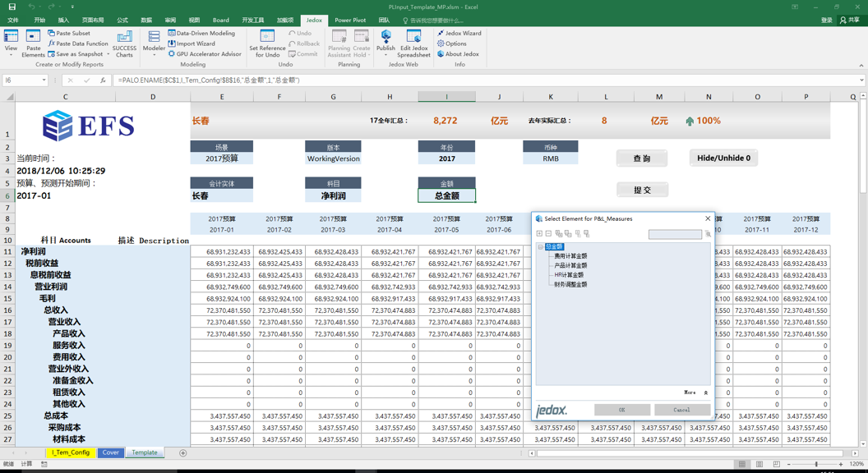Click the zoom out minus button
The height and width of the screenshot is (473, 868).
tap(789, 464)
